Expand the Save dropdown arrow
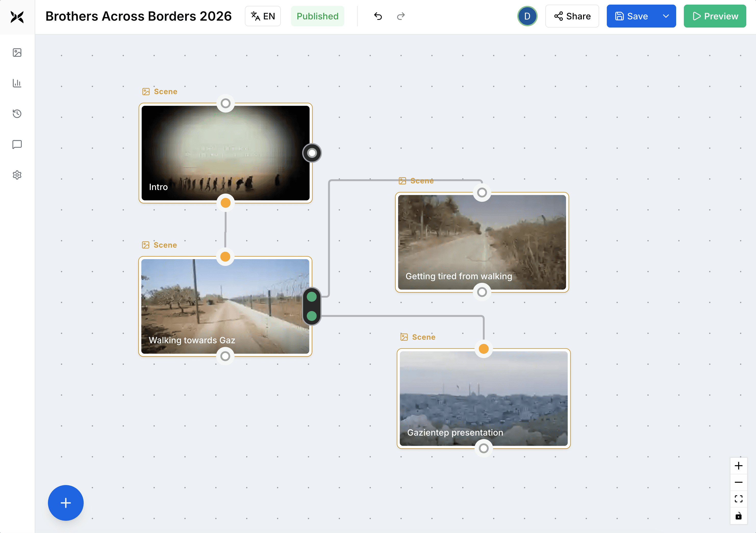The width and height of the screenshot is (756, 533). (666, 16)
